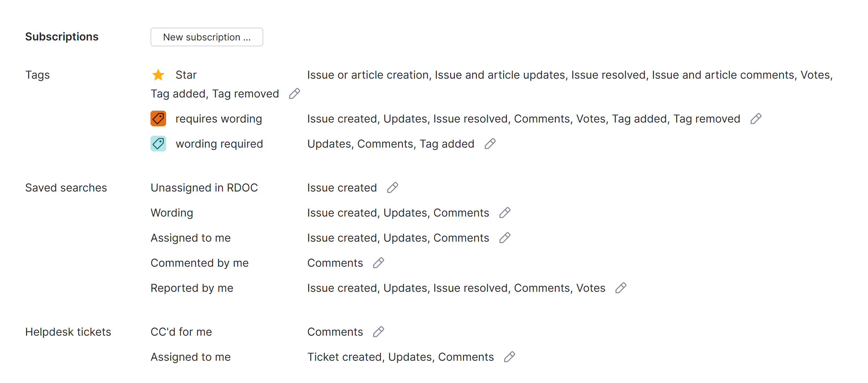The image size is (868, 383).
Task: Edit helpdesk Assigned to me subscription
Action: 509,357
